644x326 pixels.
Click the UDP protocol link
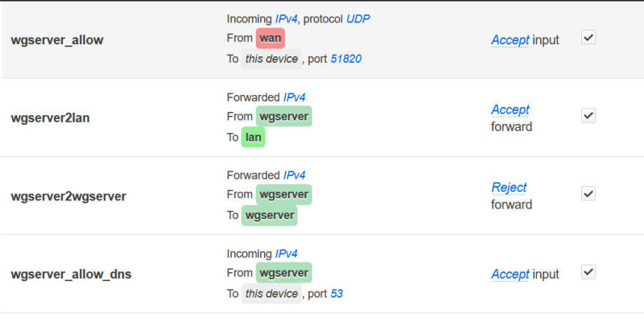click(x=358, y=19)
